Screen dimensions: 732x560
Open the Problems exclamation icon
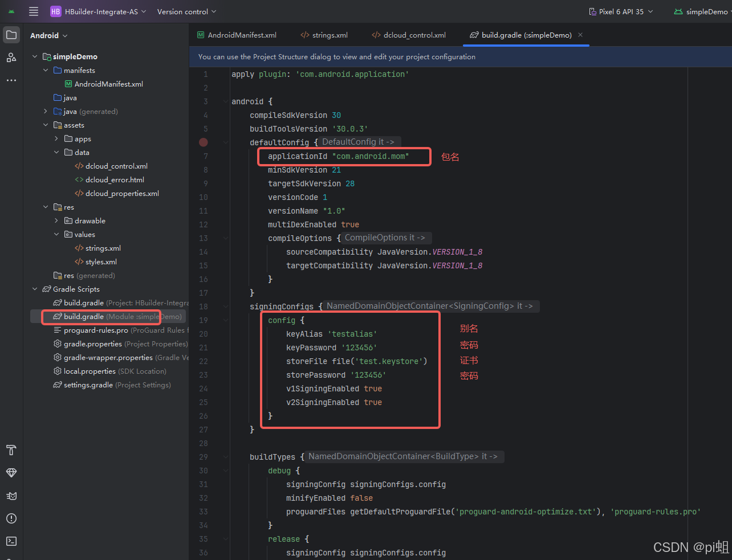[11, 518]
